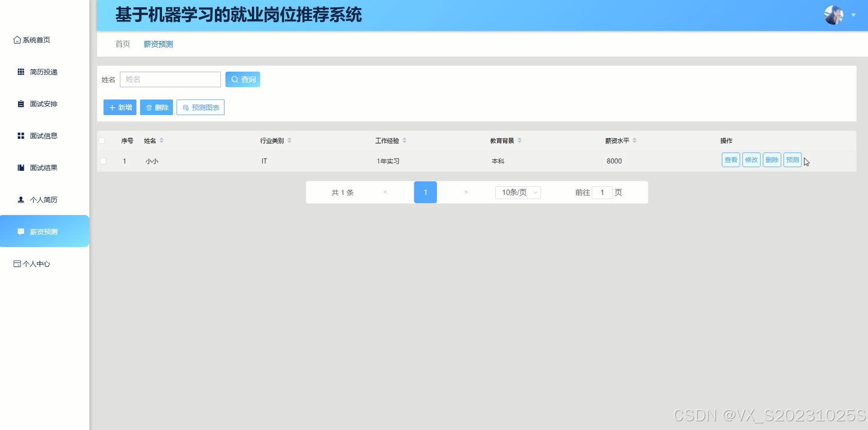The height and width of the screenshot is (430, 868).
Task: Sort table by 教育背景 column arrows
Action: [x=519, y=140]
